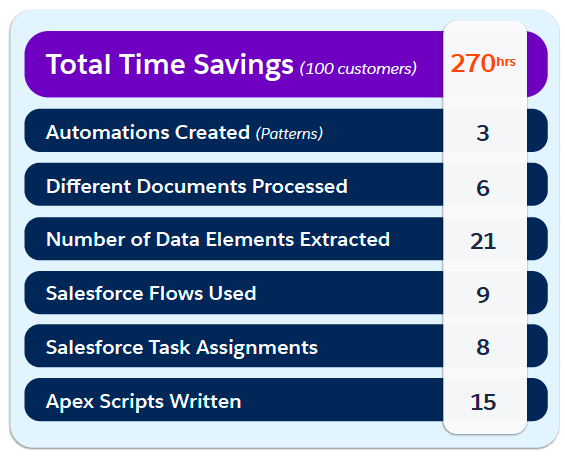The height and width of the screenshot is (459, 565).
Task: Select the Different Documents Processed value 6
Action: pos(483,188)
